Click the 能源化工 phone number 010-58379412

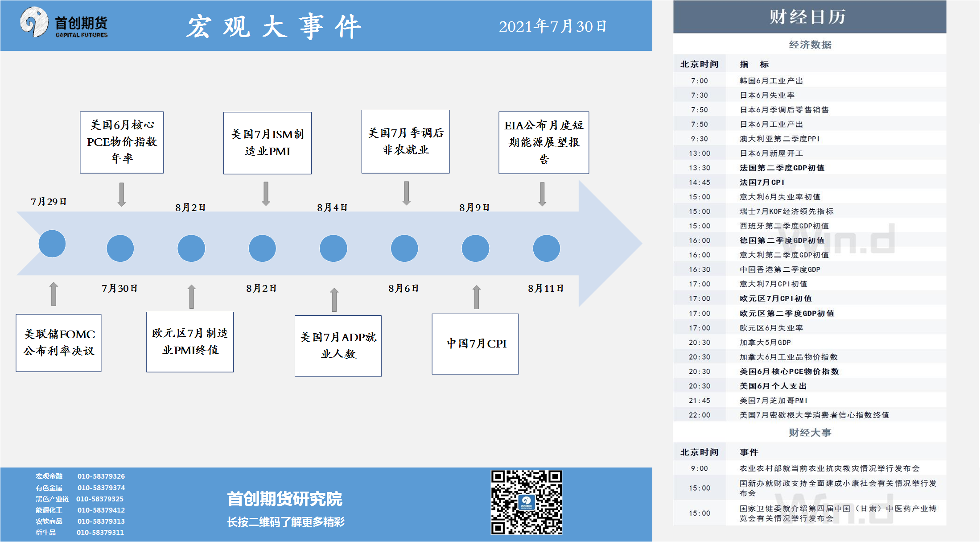pos(101,510)
